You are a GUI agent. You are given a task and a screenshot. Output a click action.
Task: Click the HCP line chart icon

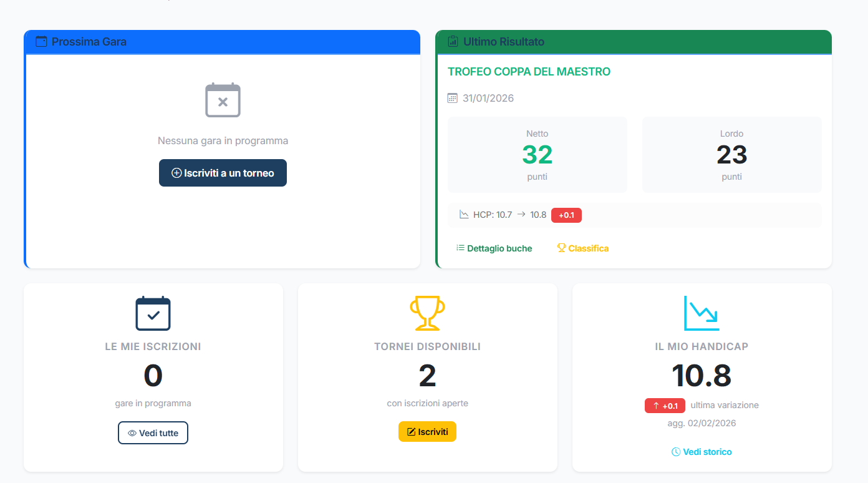coord(464,215)
